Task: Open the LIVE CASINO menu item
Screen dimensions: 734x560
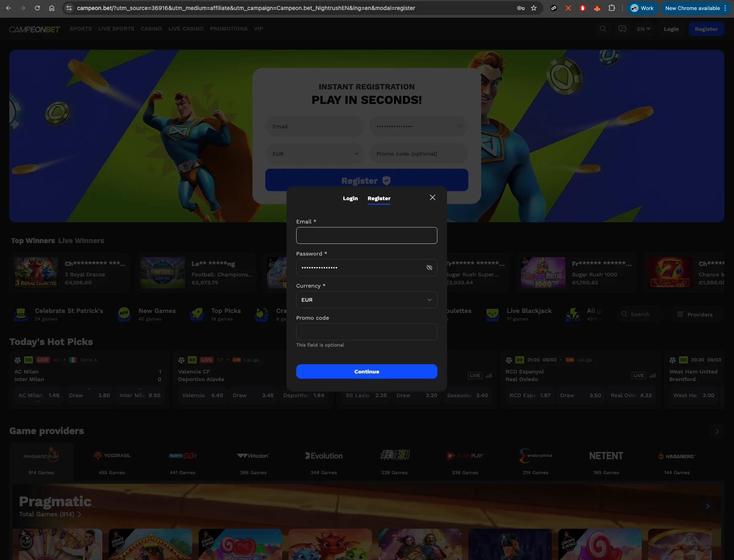Action: (186, 29)
